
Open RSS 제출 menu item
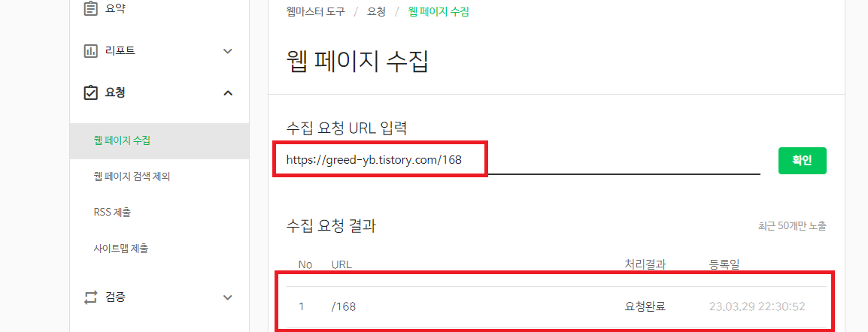112,212
